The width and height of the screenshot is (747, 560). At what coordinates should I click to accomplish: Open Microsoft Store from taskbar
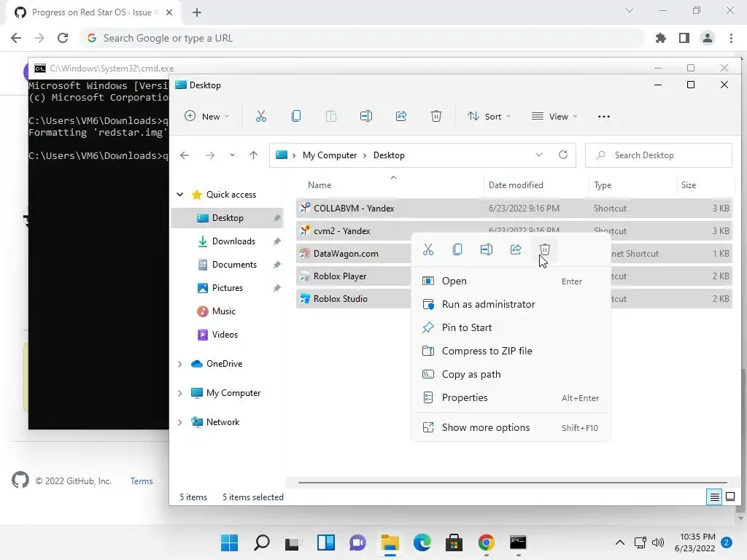[x=454, y=542]
